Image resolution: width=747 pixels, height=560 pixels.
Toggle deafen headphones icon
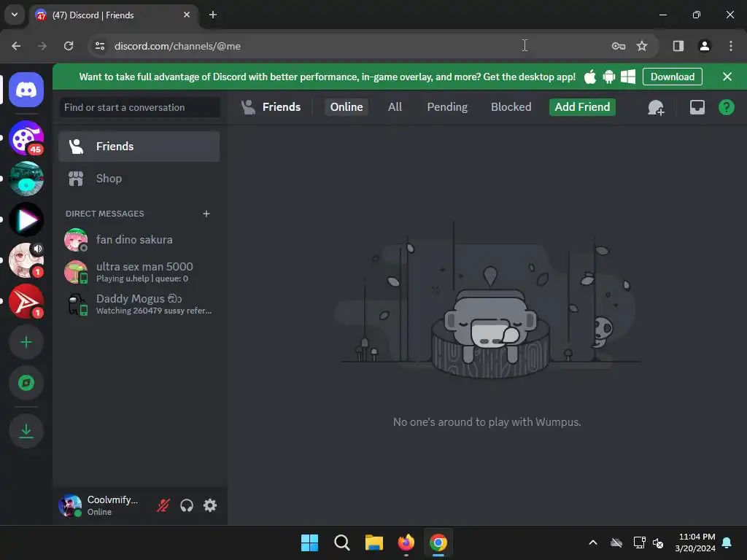click(187, 505)
